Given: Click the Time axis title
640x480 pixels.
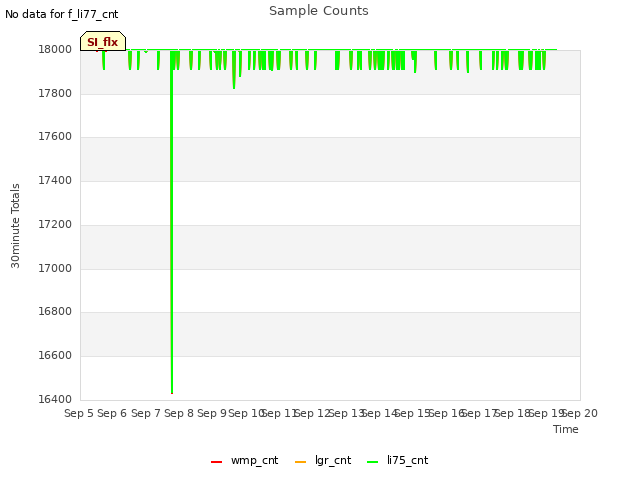Looking at the screenshot, I should [x=566, y=429].
